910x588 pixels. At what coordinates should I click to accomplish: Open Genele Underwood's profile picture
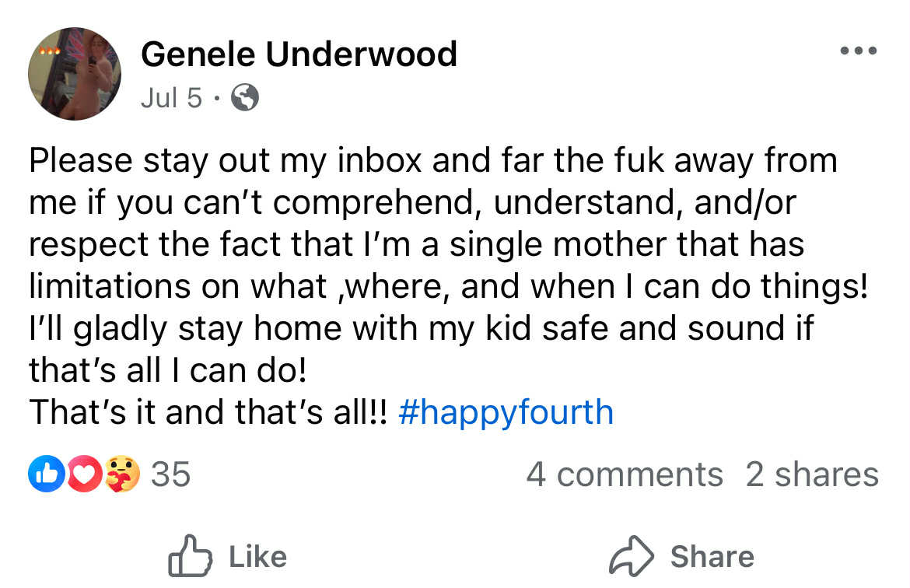pos(75,74)
